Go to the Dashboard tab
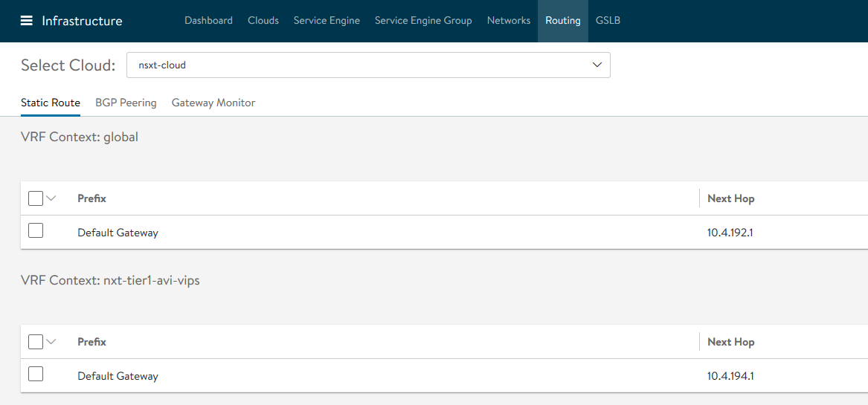 (208, 21)
